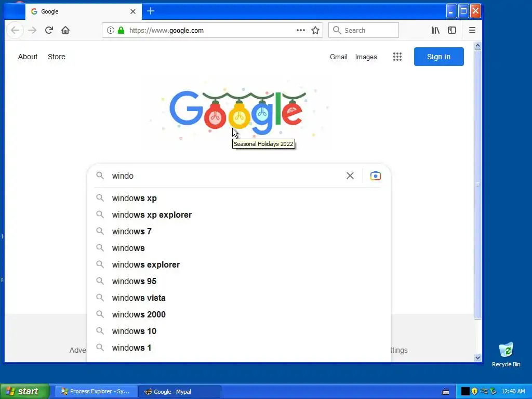Switch to Process Explorer taskbar window
This screenshot has height=399, width=532.
(96, 391)
